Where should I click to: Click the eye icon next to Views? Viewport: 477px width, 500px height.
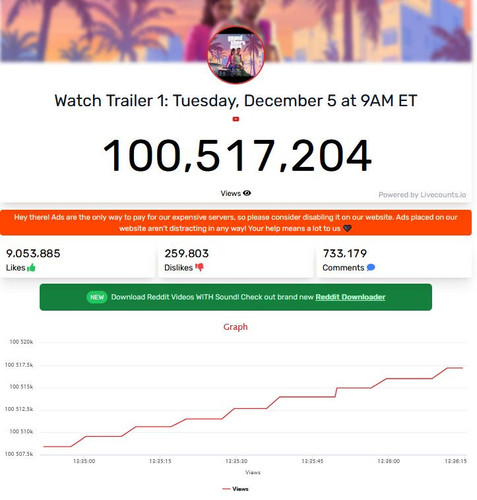(x=247, y=193)
